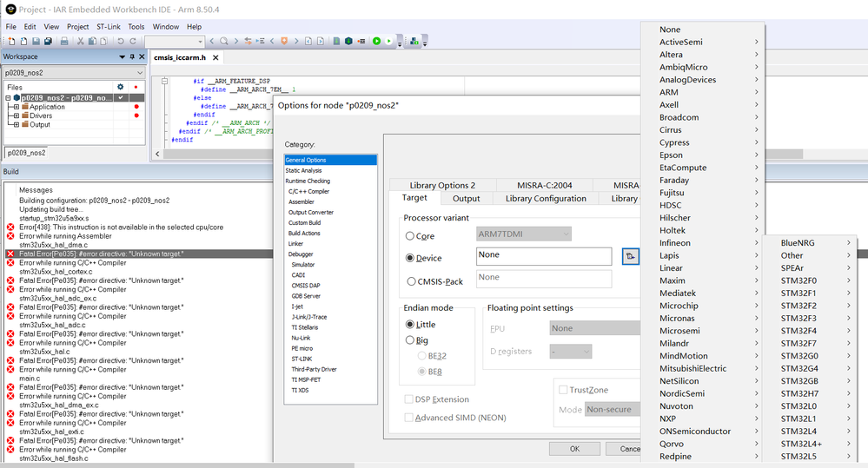The height and width of the screenshot is (468, 868).
Task: Click the Go To line icon
Action: click(260, 41)
